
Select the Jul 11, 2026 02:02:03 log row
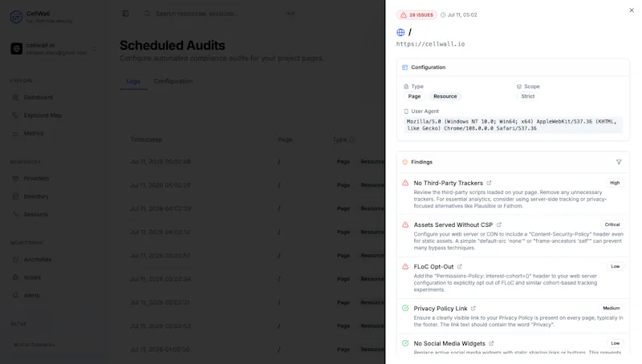pyautogui.click(x=253, y=326)
